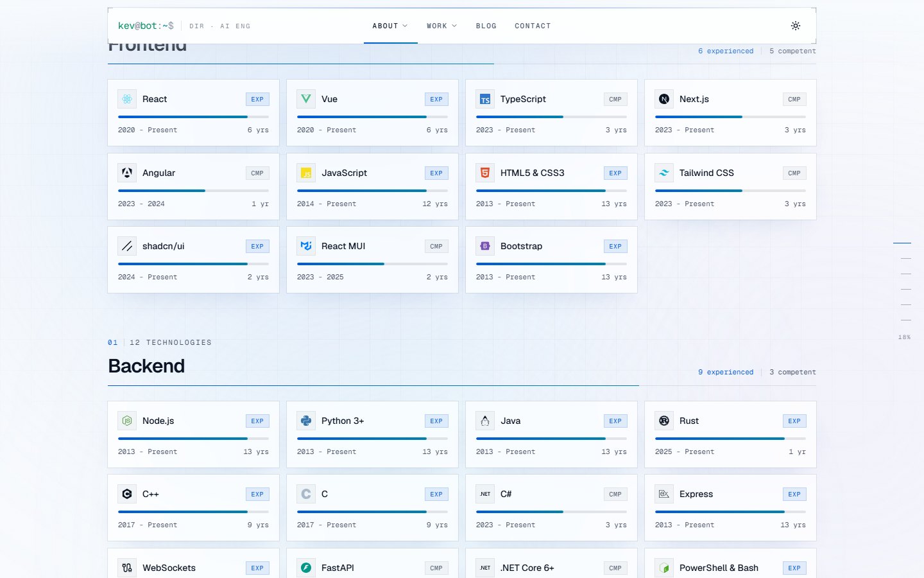The height and width of the screenshot is (578, 924).
Task: Click the Backend '9 experienced' filter text
Action: point(726,372)
